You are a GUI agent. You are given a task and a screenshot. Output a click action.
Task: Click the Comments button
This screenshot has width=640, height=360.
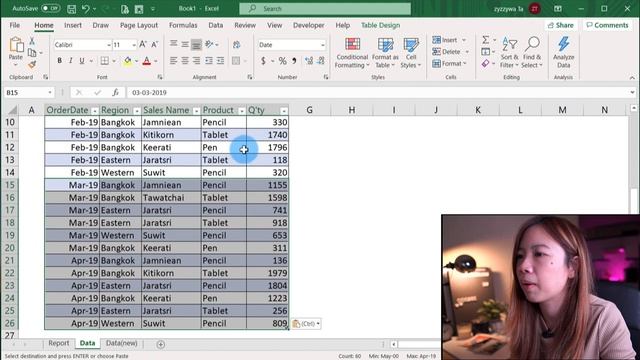tap(607, 25)
